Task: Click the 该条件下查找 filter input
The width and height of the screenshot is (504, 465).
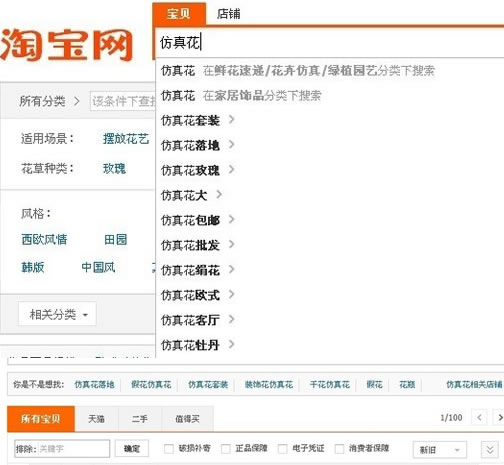Action: 123,101
